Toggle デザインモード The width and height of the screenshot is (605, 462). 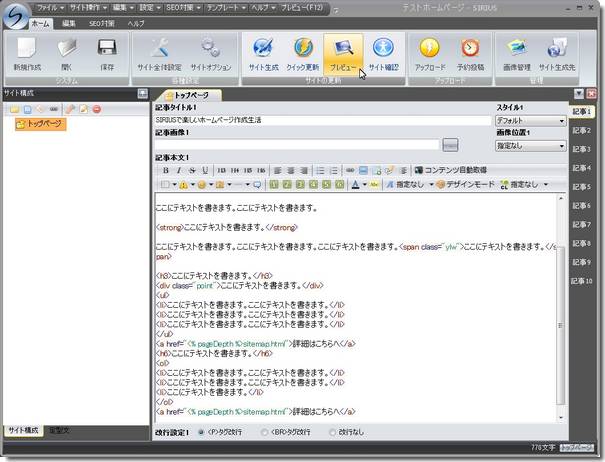pyautogui.click(x=465, y=184)
